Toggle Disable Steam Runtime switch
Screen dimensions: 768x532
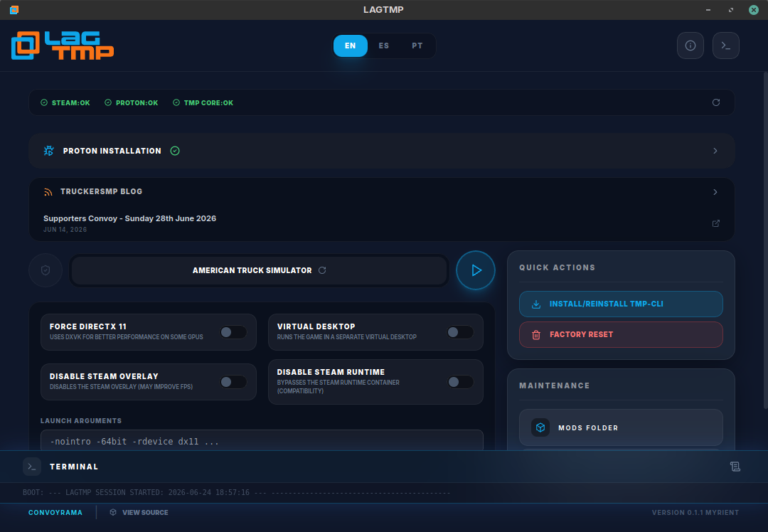pyautogui.click(x=460, y=382)
